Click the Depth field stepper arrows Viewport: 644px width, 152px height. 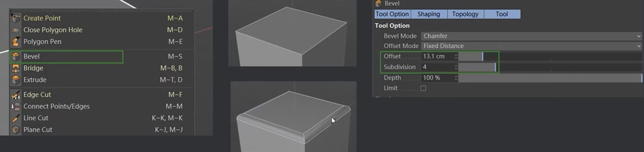click(456, 78)
